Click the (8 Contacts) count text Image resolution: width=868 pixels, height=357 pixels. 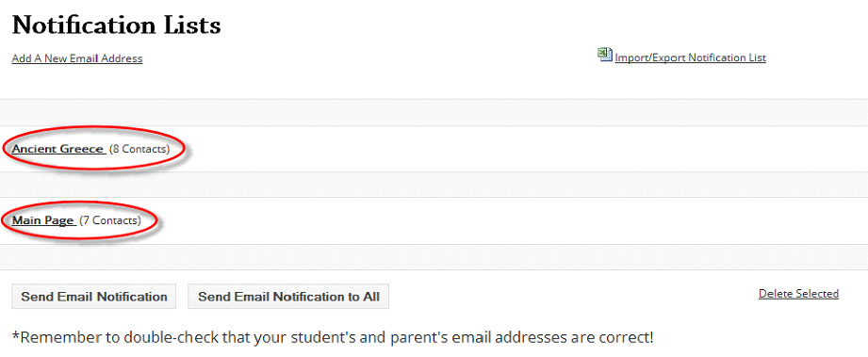click(x=139, y=149)
